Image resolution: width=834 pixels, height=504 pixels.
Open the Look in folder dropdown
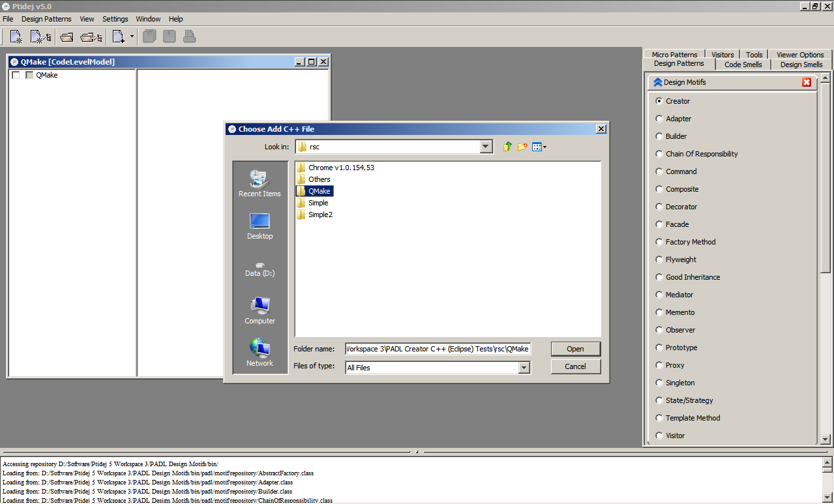[485, 146]
